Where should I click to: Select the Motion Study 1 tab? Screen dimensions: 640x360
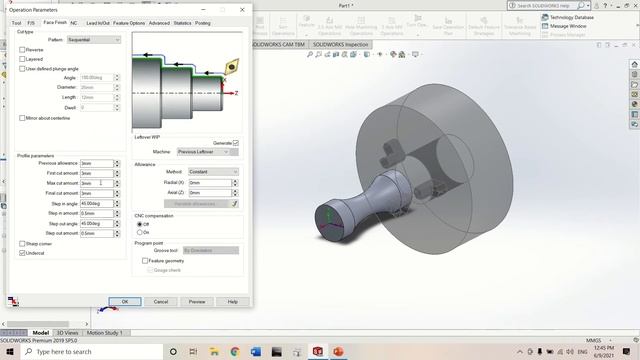(x=104, y=333)
